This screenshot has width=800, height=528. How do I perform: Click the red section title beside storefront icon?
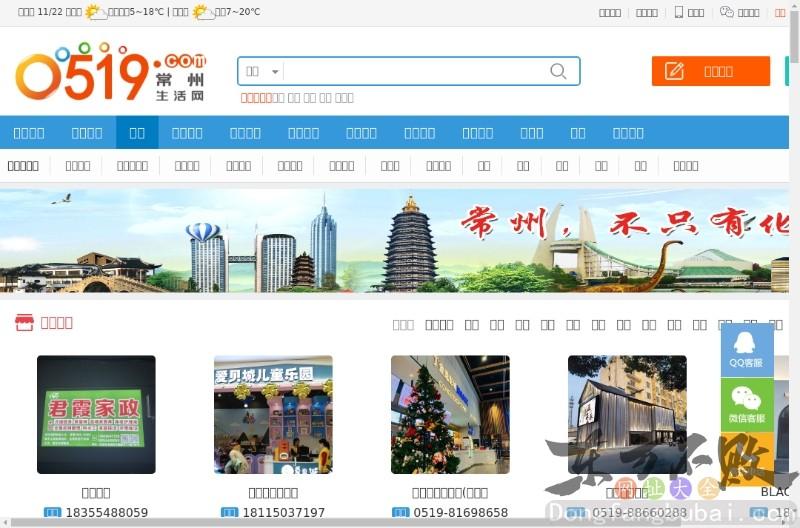57,322
